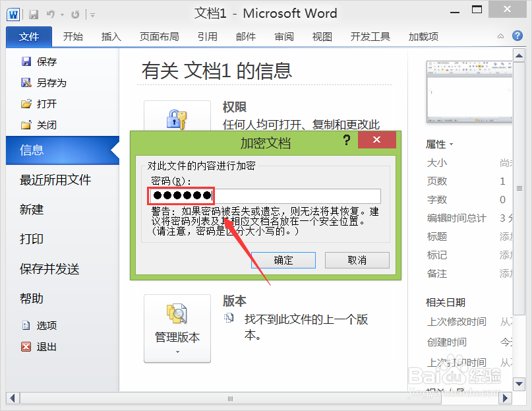
Task: Switch to the 页面布局 ribbon tab
Action: (159, 36)
